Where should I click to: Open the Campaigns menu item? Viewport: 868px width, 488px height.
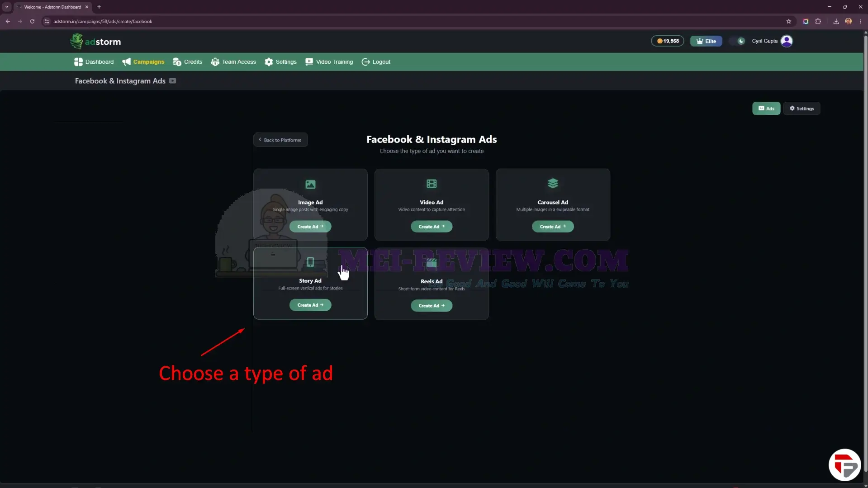point(143,62)
